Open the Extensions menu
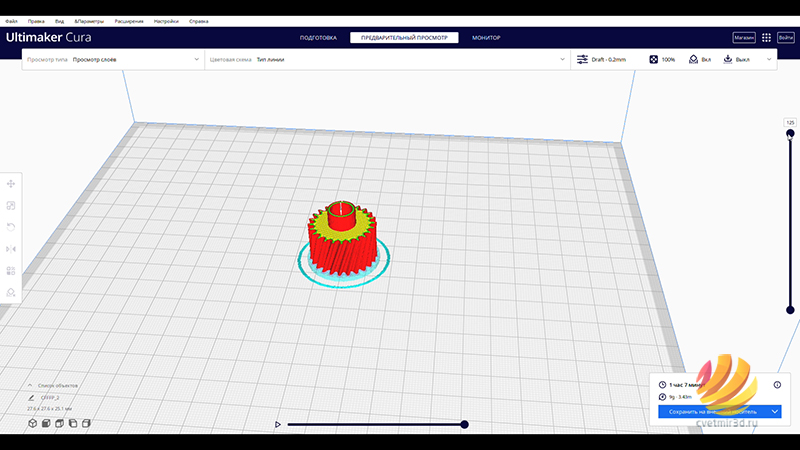Screen dimensions: 800x450 [x=129, y=21]
